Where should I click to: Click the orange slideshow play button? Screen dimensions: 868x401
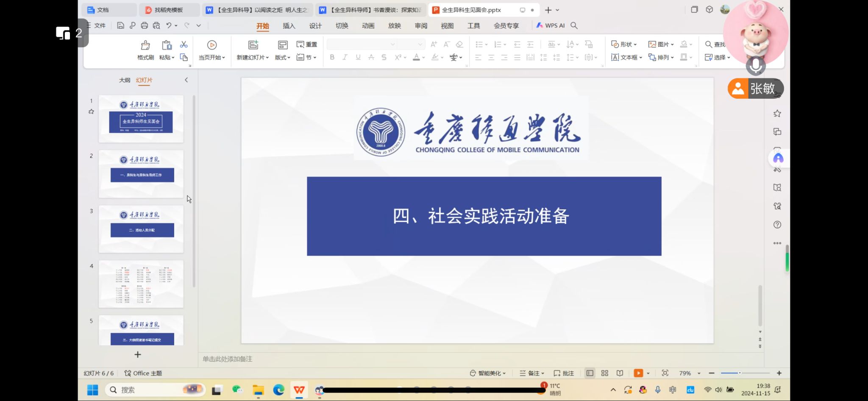tap(638, 373)
